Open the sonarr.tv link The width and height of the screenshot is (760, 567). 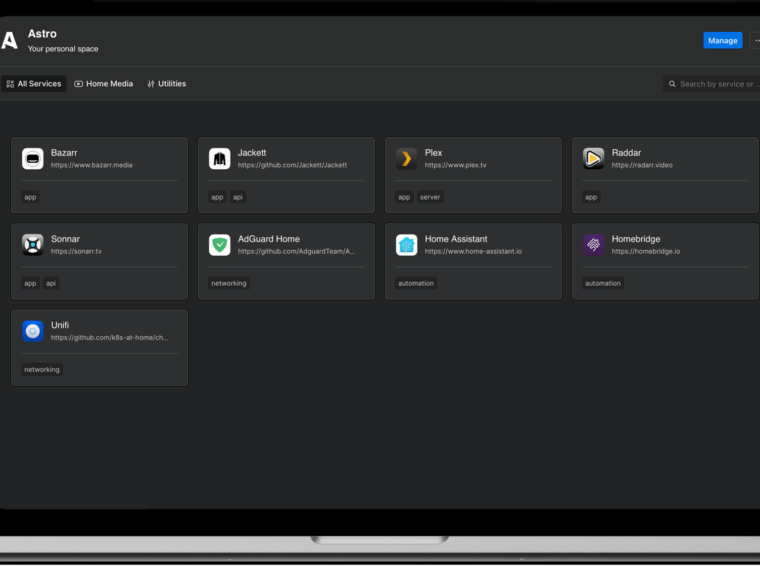[x=76, y=252]
